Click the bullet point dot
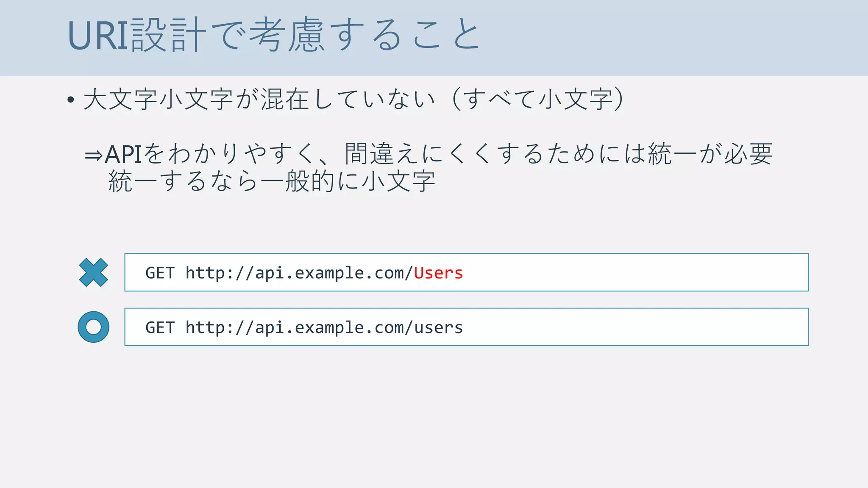This screenshot has width=868, height=488. point(71,100)
